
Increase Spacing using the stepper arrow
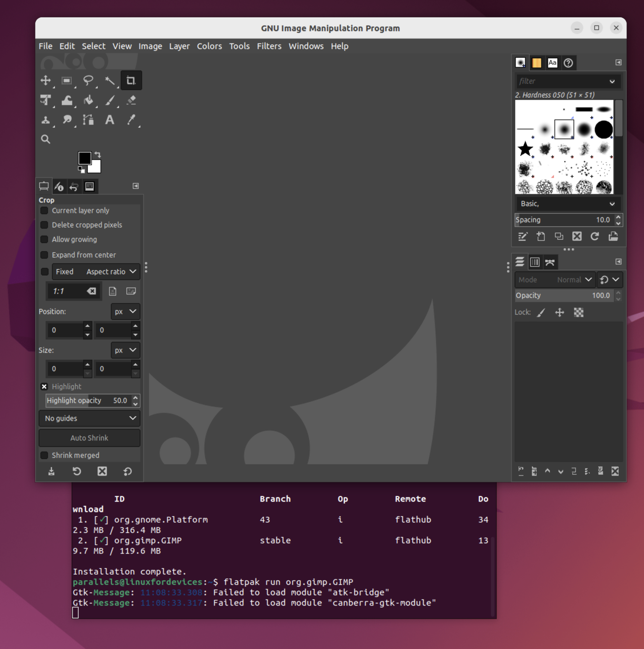pos(618,217)
